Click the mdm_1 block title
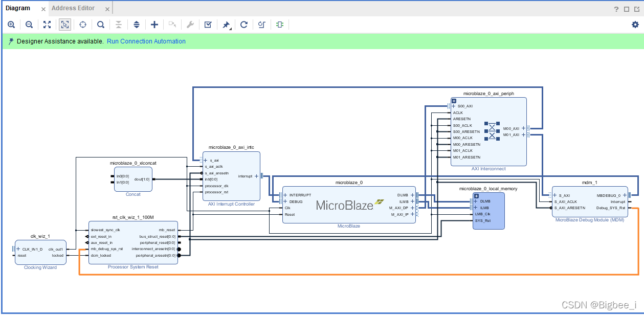Image resolution: width=644 pixels, height=315 pixels. (589, 182)
